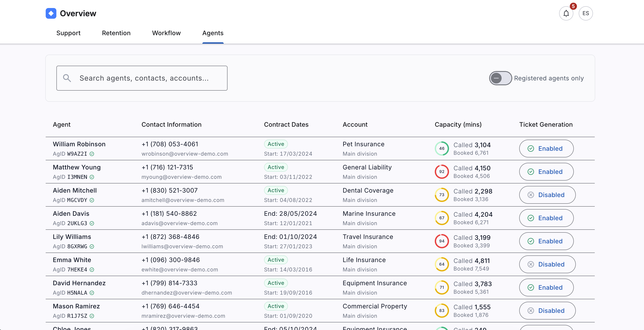Click David Hernandez's Enabled button
644x330 pixels.
pyautogui.click(x=546, y=287)
